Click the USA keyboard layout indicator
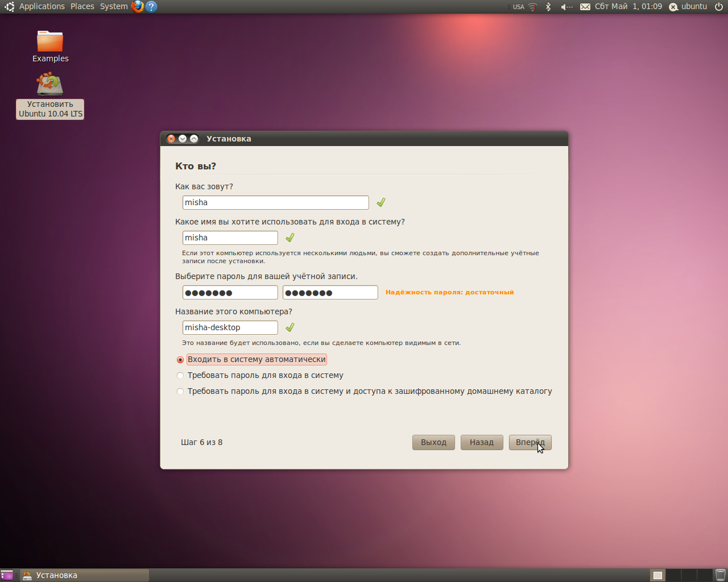This screenshot has height=582, width=728. point(518,7)
